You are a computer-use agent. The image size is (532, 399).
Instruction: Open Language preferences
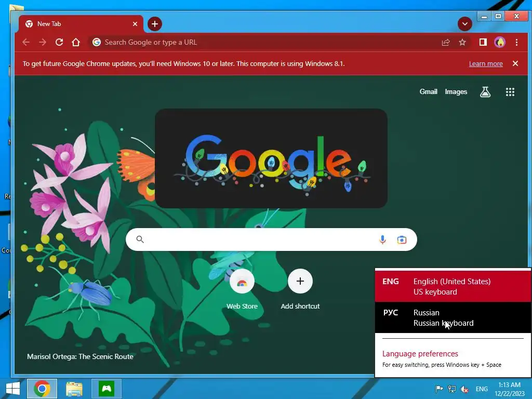pos(420,353)
